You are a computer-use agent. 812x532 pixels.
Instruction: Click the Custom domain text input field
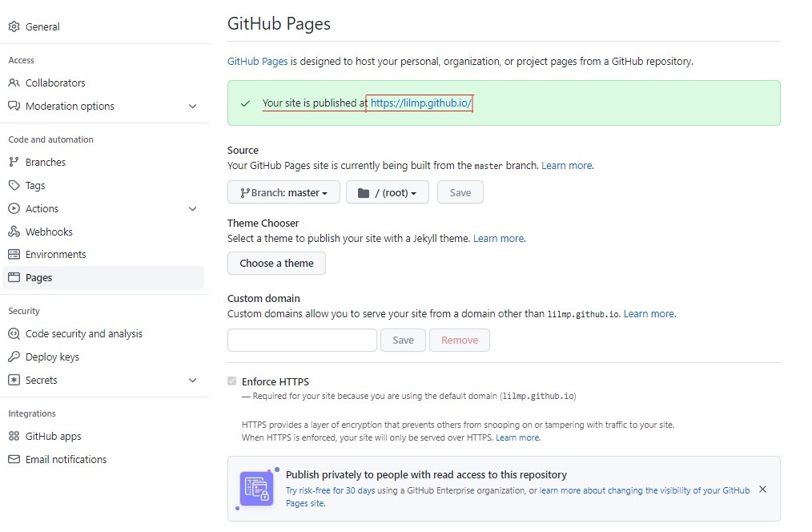click(302, 340)
